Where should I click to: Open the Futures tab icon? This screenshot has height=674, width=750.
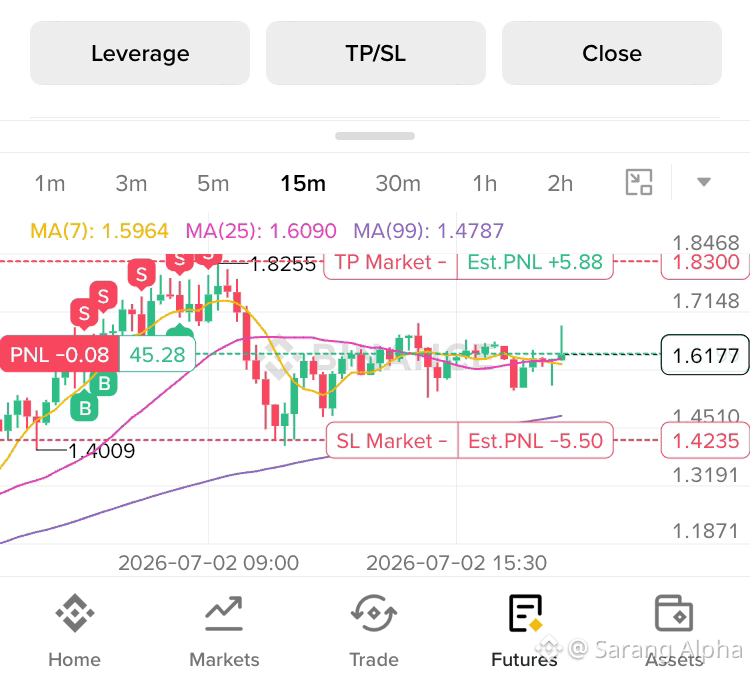525,613
